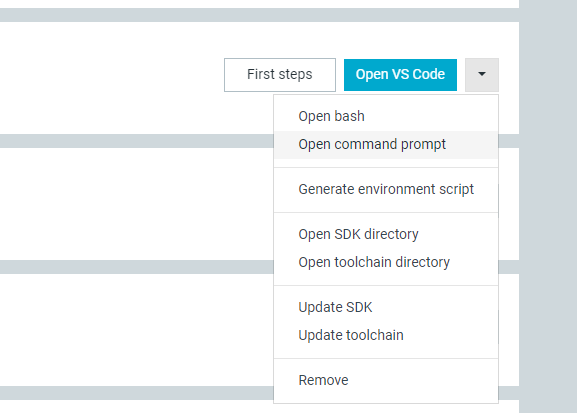Select Open bash from the menu

click(x=386, y=116)
